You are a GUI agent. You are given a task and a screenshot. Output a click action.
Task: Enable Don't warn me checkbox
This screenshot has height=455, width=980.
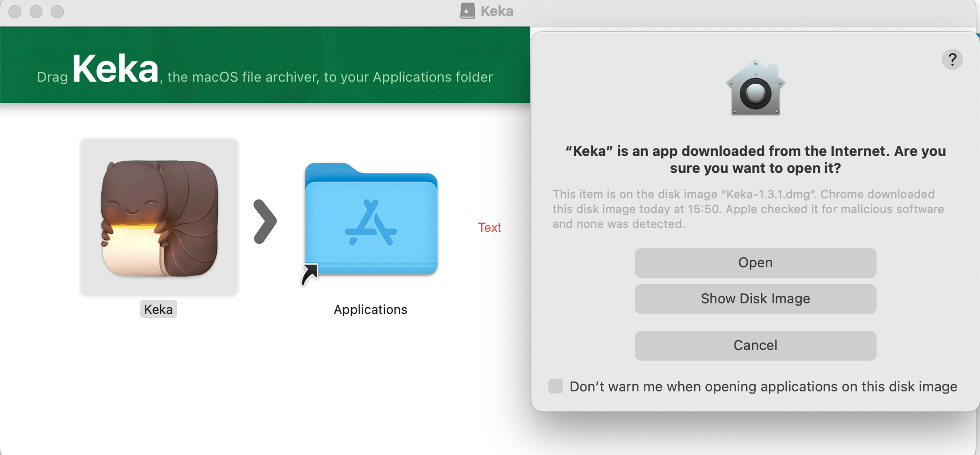click(556, 386)
